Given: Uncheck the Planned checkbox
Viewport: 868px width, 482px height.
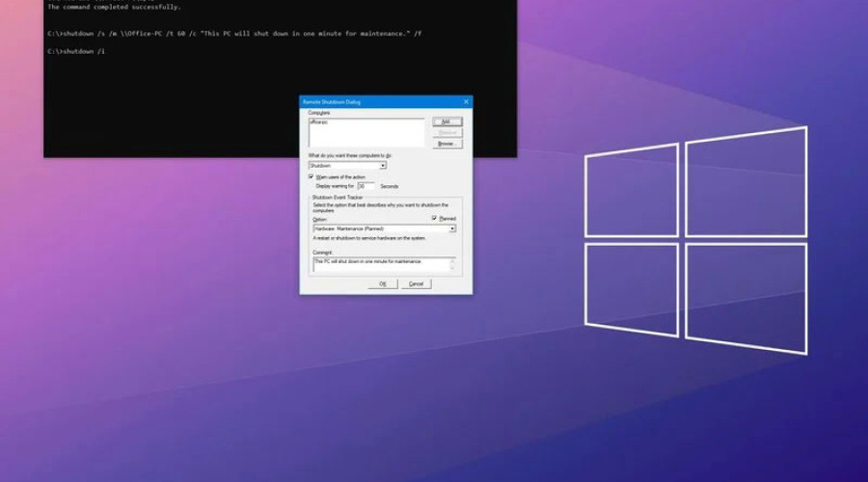Looking at the screenshot, I should pyautogui.click(x=435, y=219).
